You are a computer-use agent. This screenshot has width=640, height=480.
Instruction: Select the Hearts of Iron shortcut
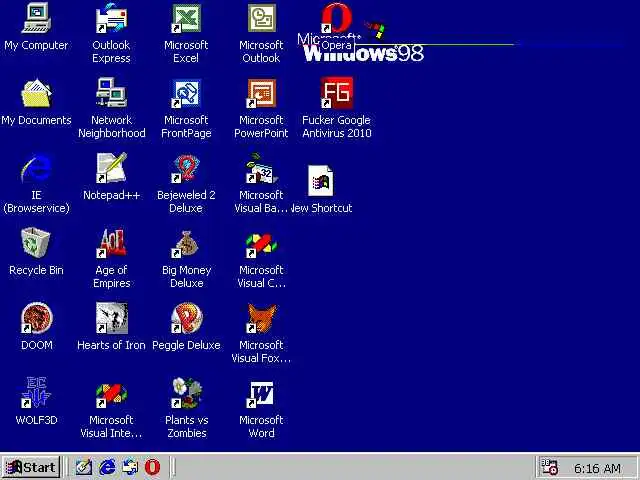point(111,318)
